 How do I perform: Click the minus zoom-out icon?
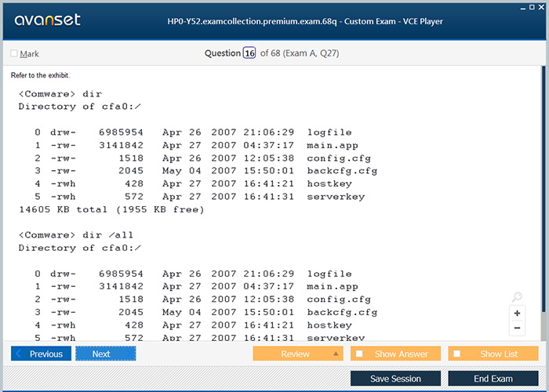(x=518, y=328)
